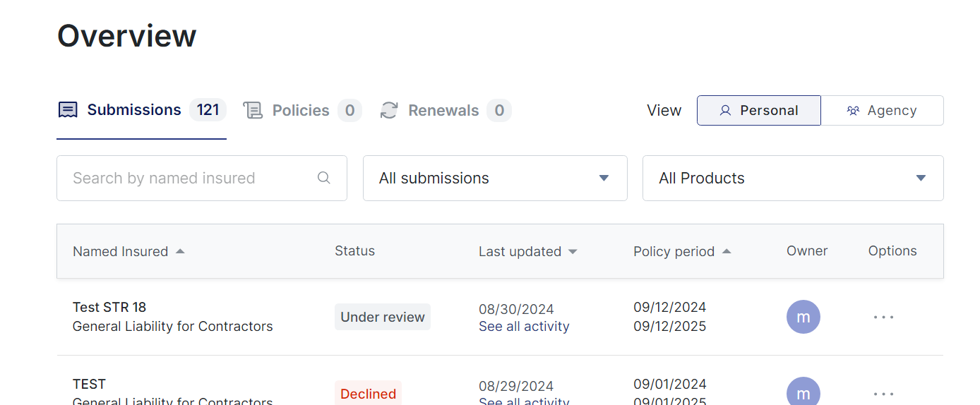Open See all activity for Test STR 18

524,327
